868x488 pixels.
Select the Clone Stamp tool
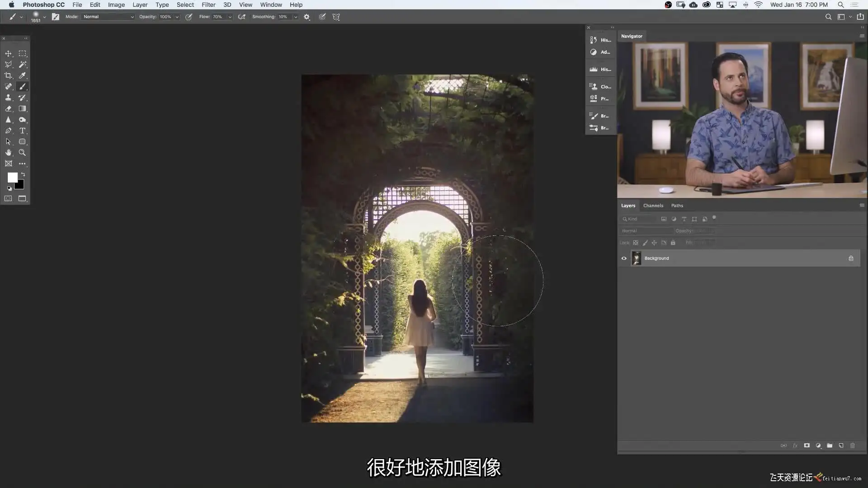click(x=8, y=98)
